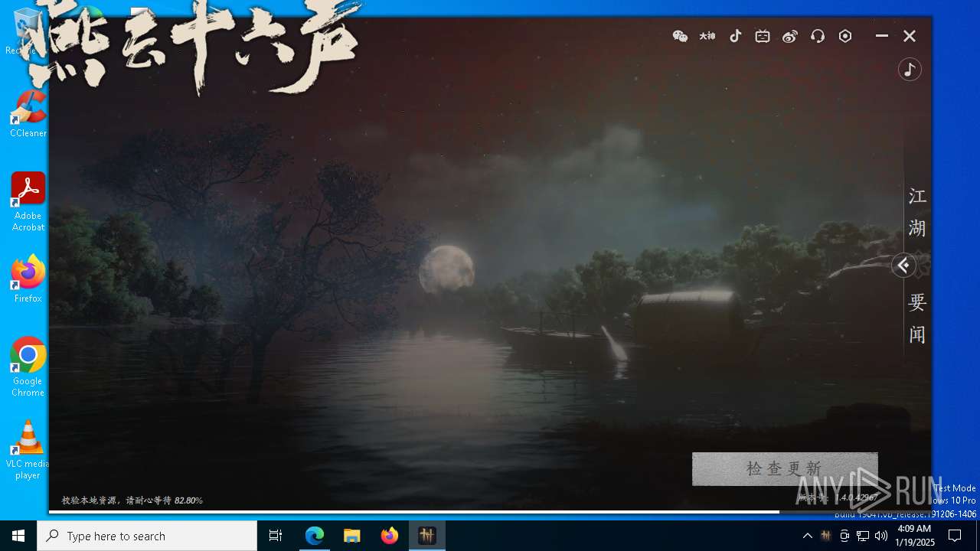Open the volume speaker tray icon
This screenshot has height=551, width=980.
coord(881,536)
